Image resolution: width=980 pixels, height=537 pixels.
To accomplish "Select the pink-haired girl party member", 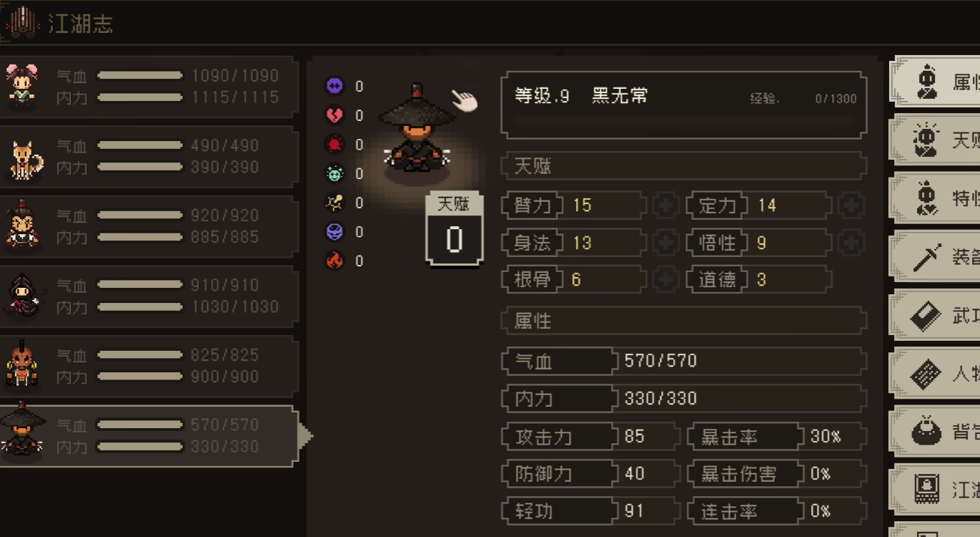I will point(148,87).
